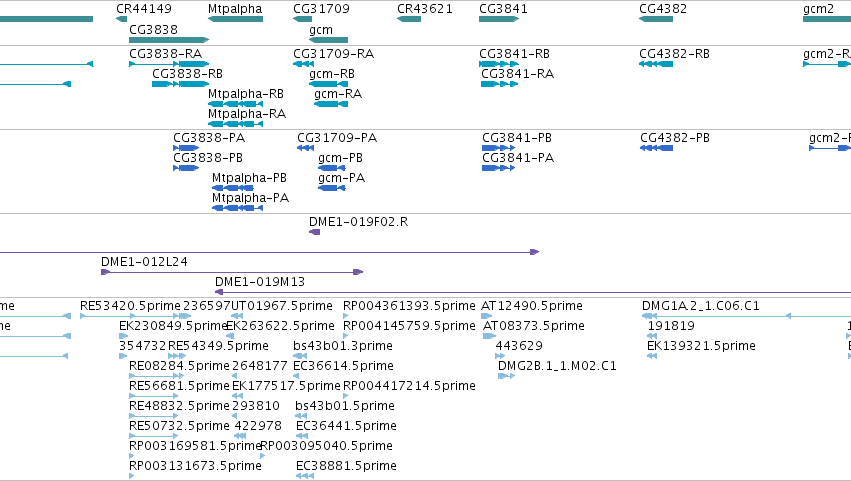The width and height of the screenshot is (851, 481).
Task: Click transcript Mtpalpha-RA
Action: point(247,114)
